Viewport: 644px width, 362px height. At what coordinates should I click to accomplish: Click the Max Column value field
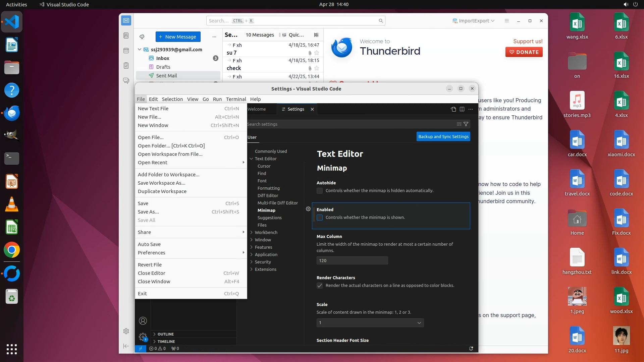[x=352, y=260]
